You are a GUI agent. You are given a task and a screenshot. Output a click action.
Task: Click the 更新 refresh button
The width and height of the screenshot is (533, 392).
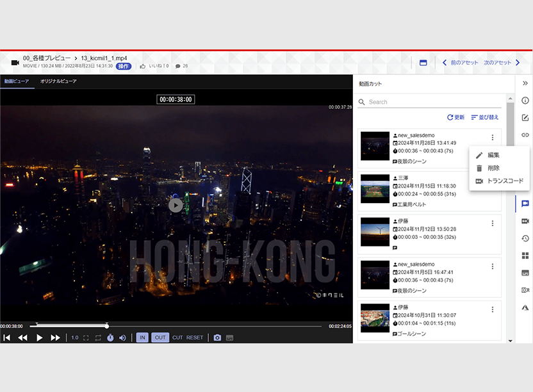click(455, 117)
